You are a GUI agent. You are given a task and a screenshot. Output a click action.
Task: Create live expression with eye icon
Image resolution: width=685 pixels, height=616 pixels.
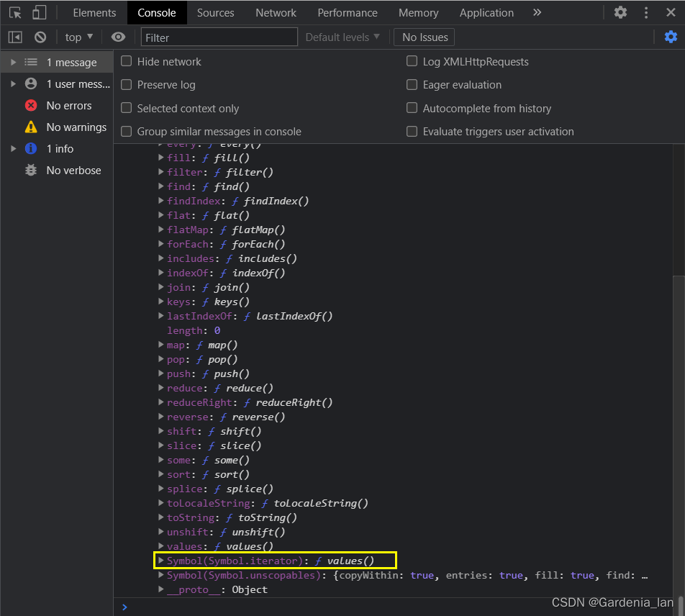point(118,37)
